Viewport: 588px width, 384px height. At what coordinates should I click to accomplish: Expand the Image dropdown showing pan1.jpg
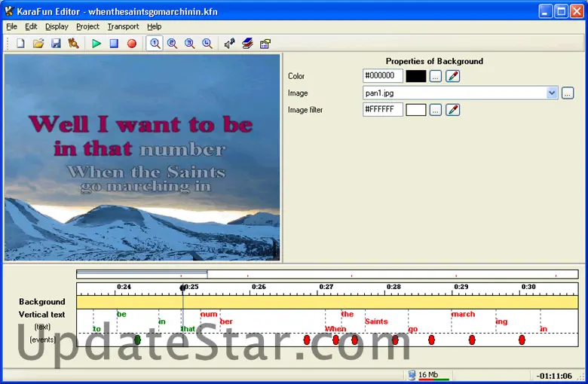552,93
